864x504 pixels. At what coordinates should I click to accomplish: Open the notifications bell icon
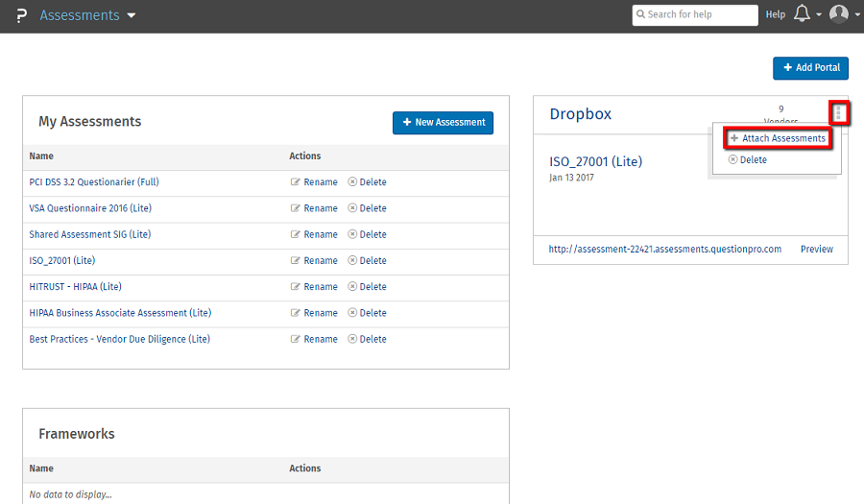click(802, 14)
